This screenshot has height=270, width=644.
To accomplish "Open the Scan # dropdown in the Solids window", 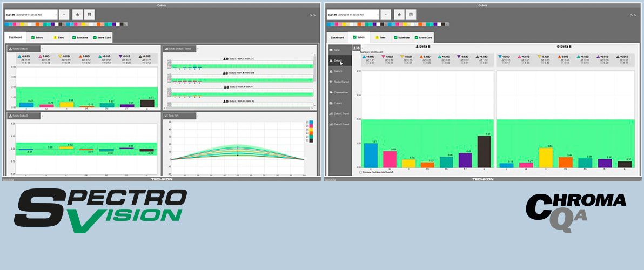I will [353, 14].
